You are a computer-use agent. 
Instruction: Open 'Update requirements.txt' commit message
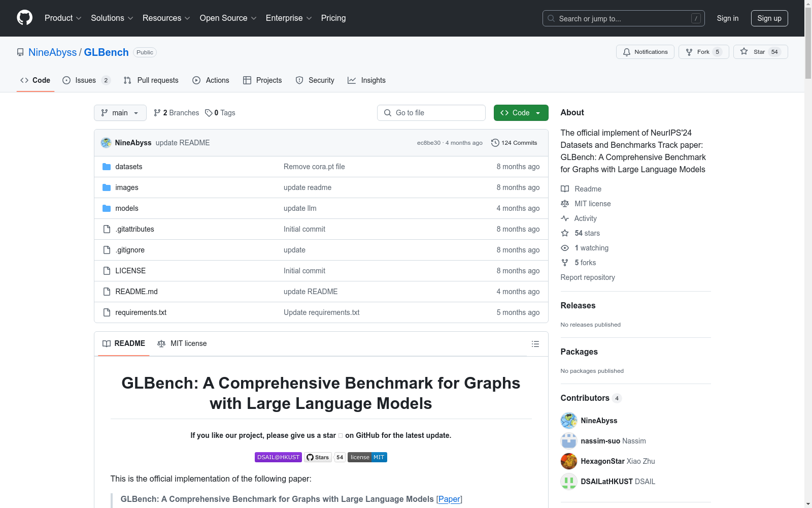coord(322,312)
